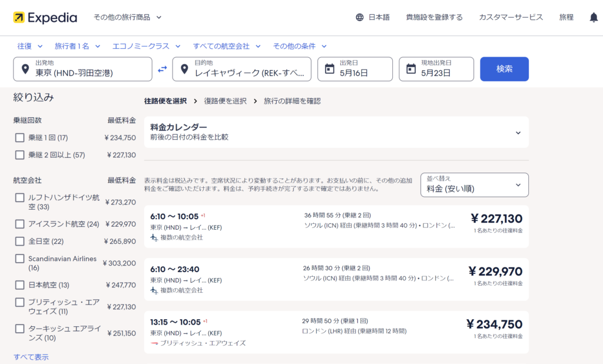603x364 pixels.
Task: Click 13:15 ～ 10:05 departure time
Action: coord(175,322)
